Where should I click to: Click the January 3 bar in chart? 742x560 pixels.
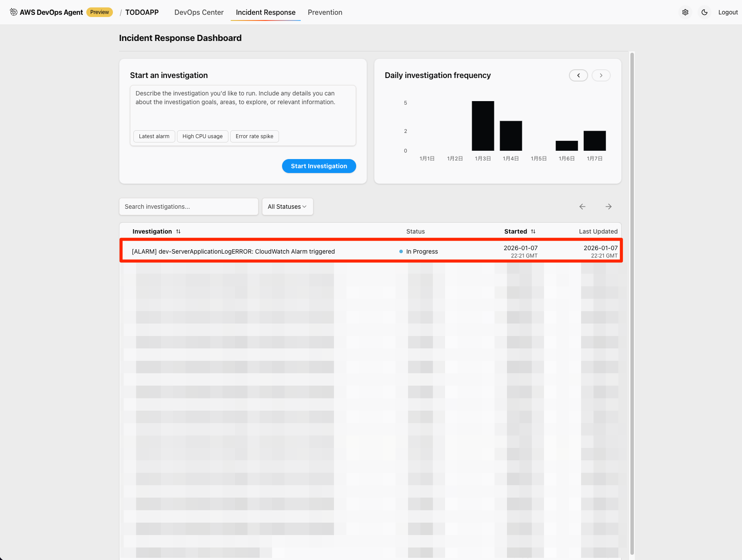(483, 126)
